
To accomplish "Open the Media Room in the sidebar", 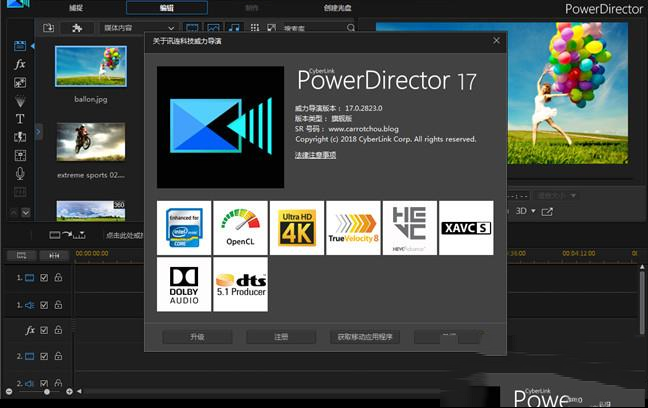I will [x=19, y=45].
